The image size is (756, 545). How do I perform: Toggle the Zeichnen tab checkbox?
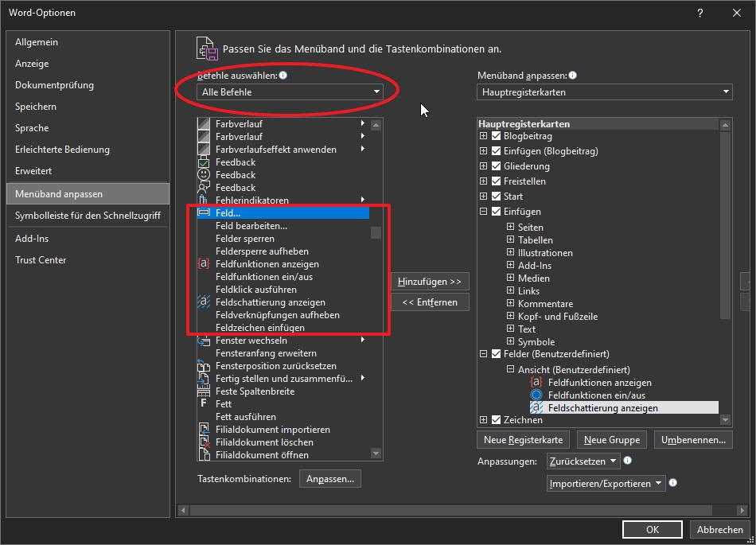tap(496, 420)
